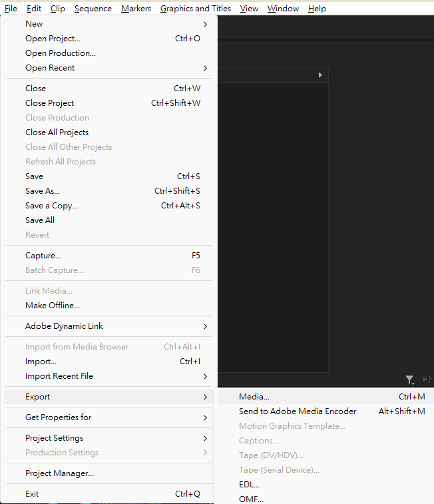
Task: Click the play audio icon beside the filter
Action: tap(427, 379)
